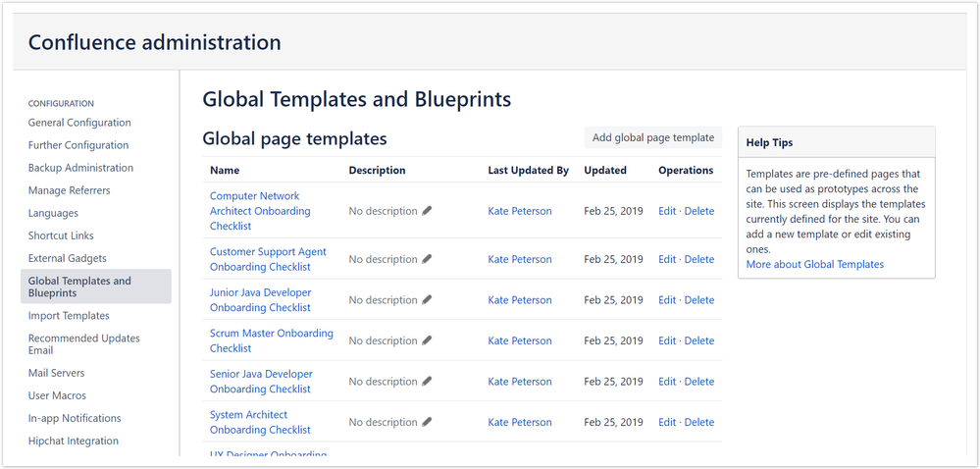The width and height of the screenshot is (980, 469).
Task: Delete the Scrum Master Onboarding Checklist template
Action: (x=699, y=340)
